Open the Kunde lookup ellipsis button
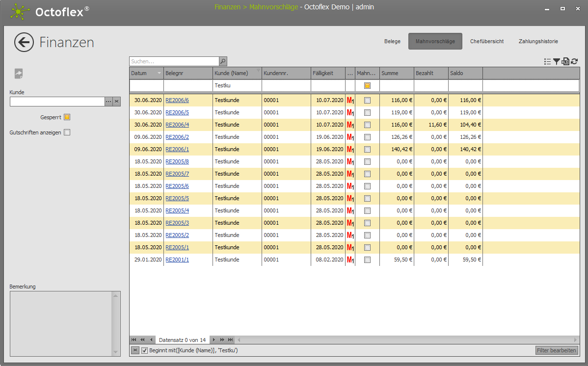Screen dimensions: 588x366 [108, 102]
